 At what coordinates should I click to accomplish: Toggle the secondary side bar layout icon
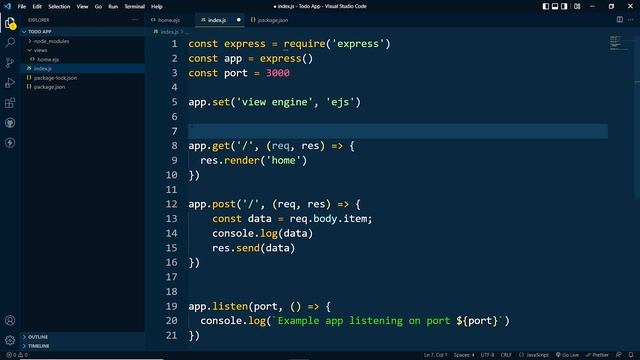click(564, 6)
